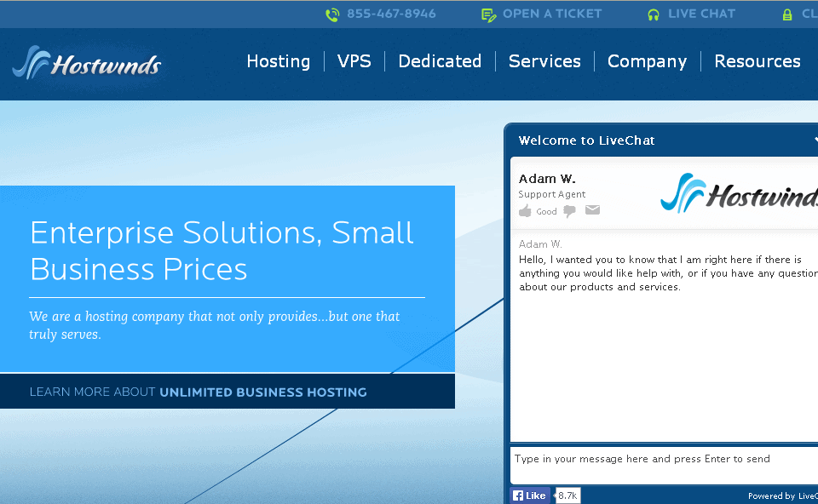Open the Hosting menu
The image size is (818, 504).
(279, 61)
